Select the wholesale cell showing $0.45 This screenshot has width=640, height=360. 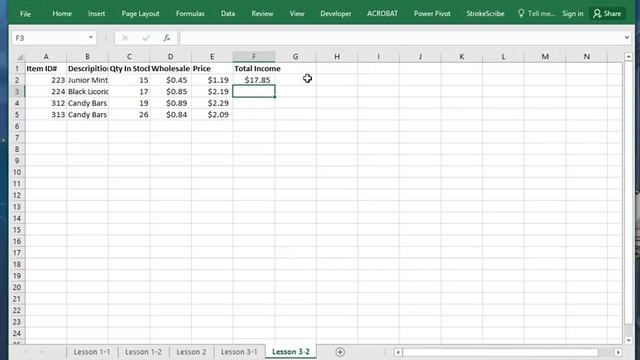pos(171,80)
